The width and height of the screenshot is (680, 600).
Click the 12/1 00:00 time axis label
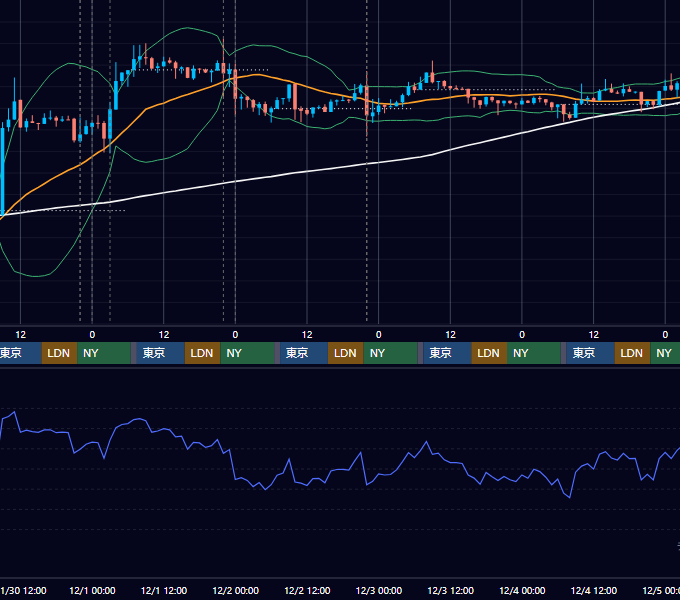92,590
